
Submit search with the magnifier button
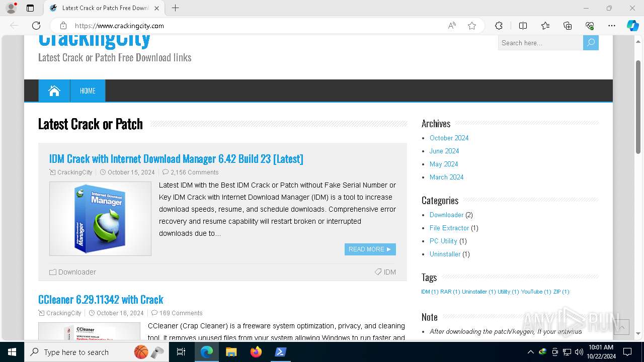[x=591, y=43]
